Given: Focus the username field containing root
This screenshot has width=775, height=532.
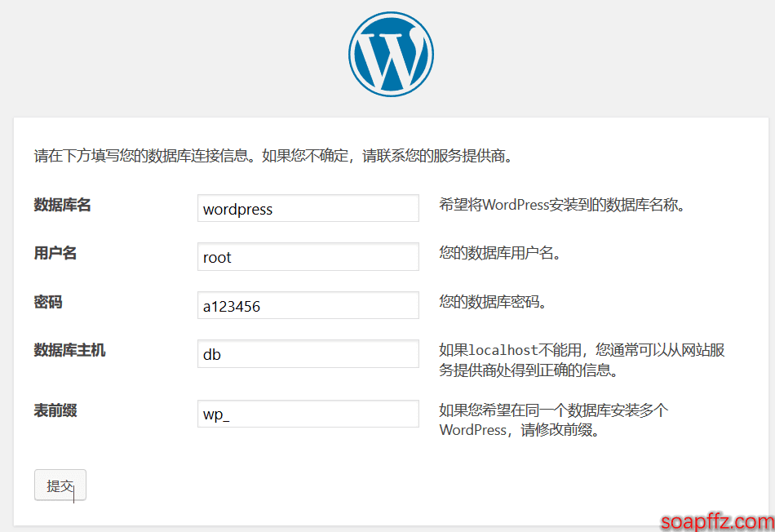Looking at the screenshot, I should pos(308,256).
